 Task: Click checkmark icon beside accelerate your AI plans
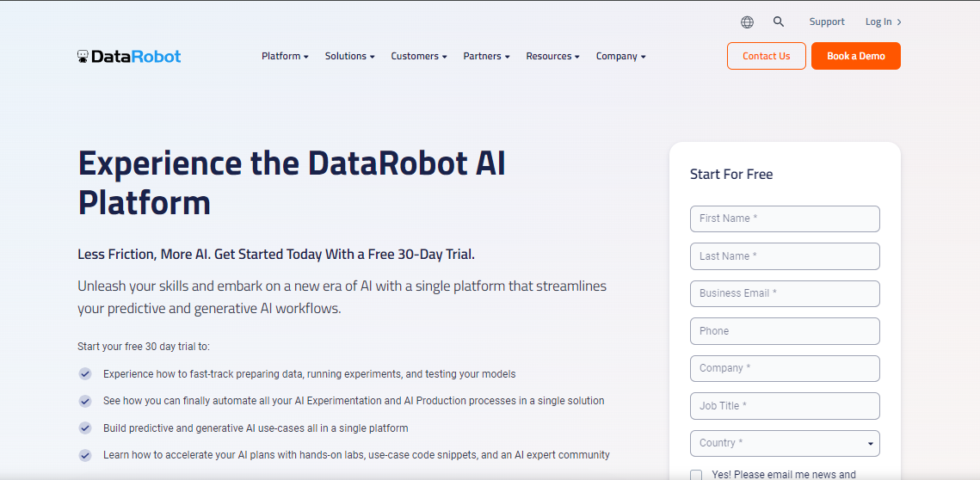(85, 455)
